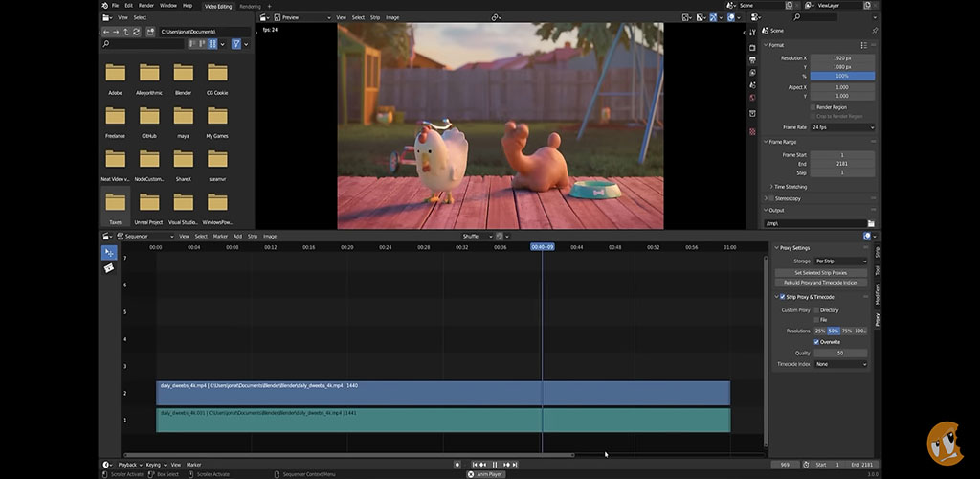Image resolution: width=980 pixels, height=479 pixels.
Task: Click the Blender logo icon in top menu bar
Action: click(x=104, y=5)
